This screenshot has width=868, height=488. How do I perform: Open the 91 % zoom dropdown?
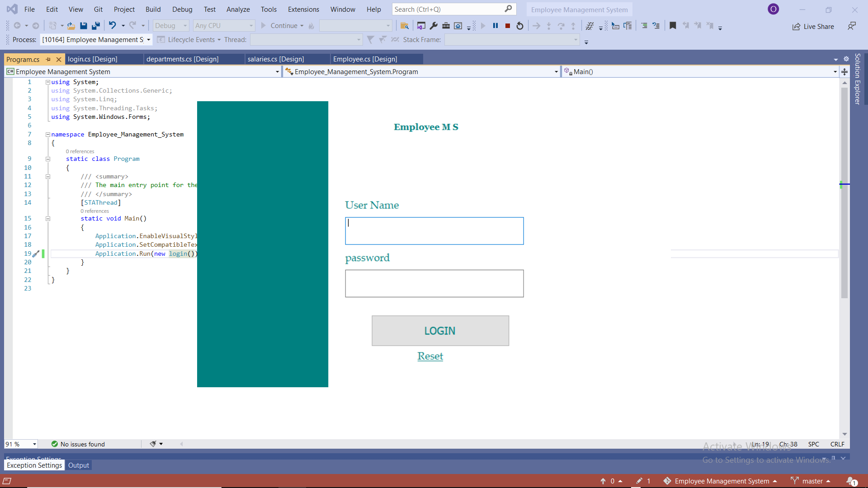point(34,444)
